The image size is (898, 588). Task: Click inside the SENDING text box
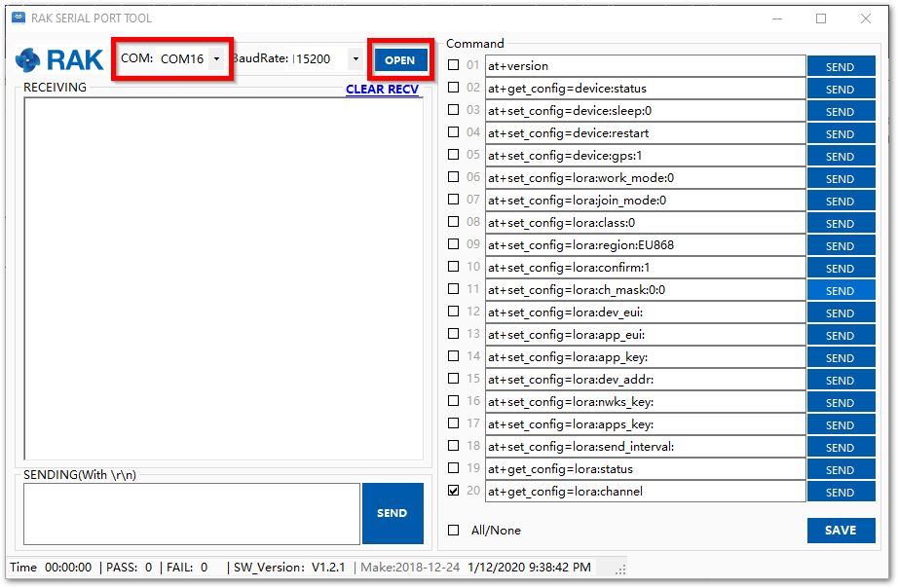coord(191,513)
